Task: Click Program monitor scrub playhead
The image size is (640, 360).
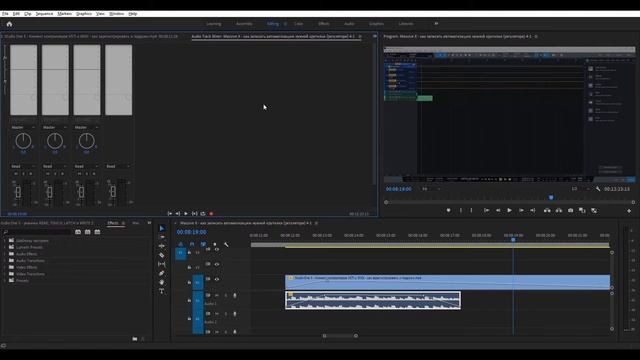Action: 551,198
